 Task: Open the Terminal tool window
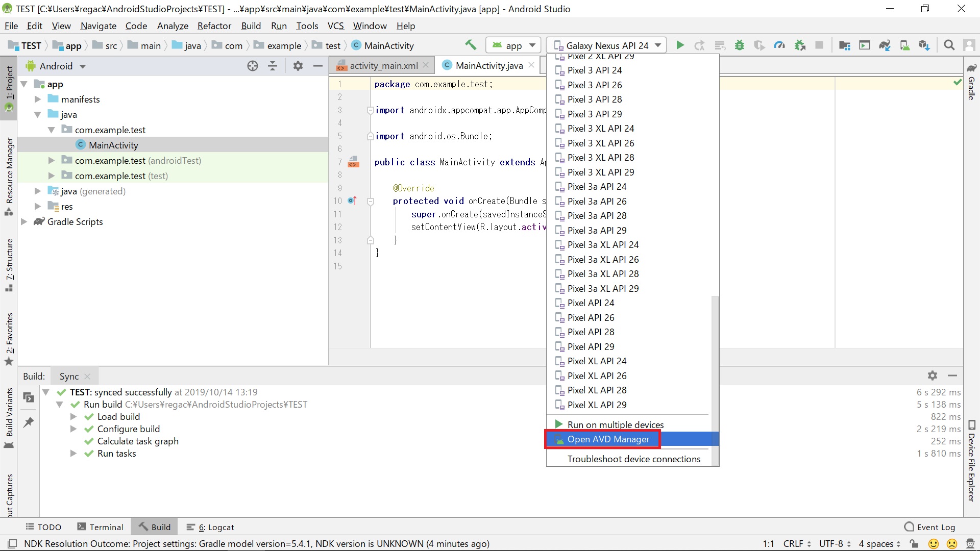pyautogui.click(x=101, y=527)
